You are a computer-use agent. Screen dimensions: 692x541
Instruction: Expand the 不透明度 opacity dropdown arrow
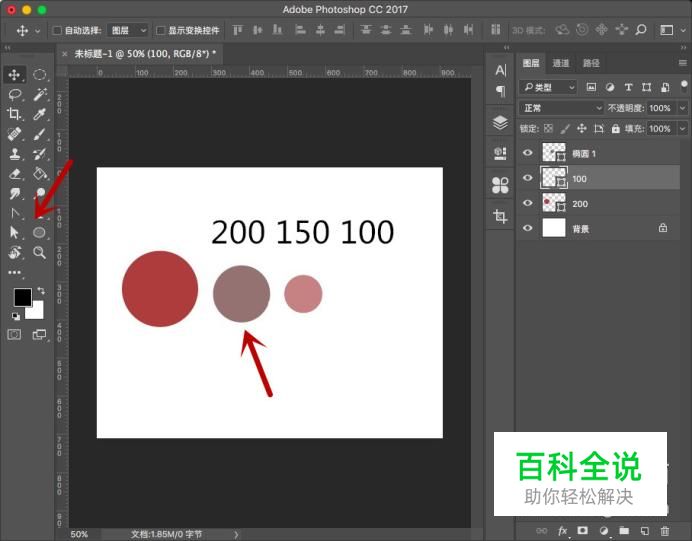coord(682,108)
